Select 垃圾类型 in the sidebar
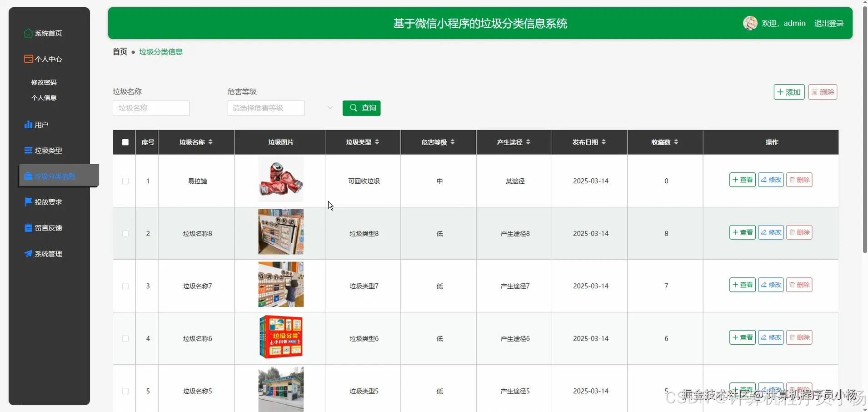This screenshot has width=868, height=412. [48, 150]
